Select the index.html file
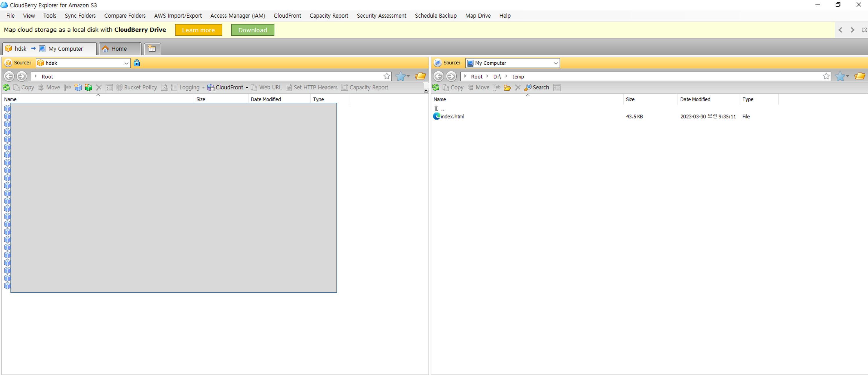 (452, 117)
